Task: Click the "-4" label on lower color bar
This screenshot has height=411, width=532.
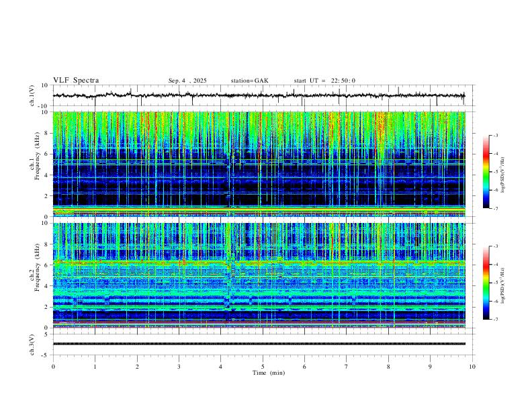Action: (495, 265)
